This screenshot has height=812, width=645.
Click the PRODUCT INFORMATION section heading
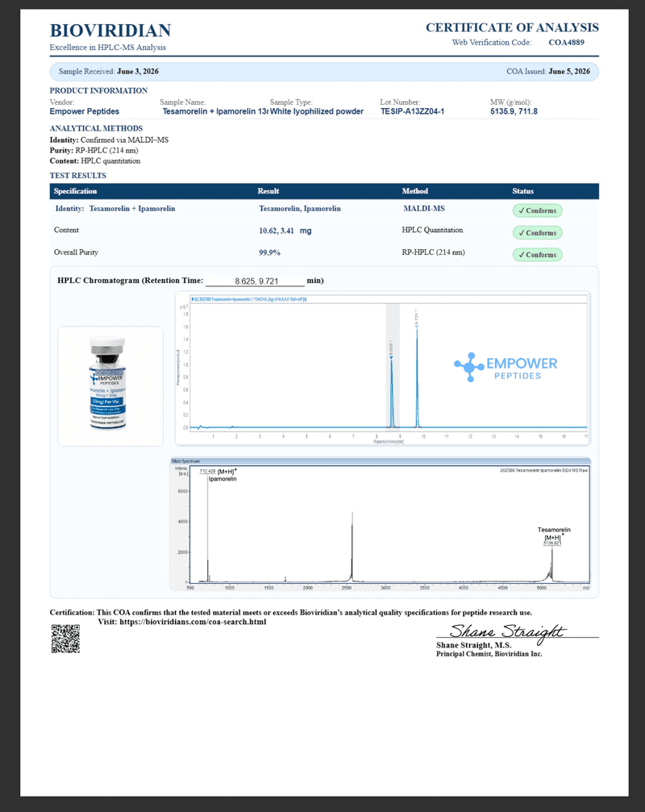98,90
